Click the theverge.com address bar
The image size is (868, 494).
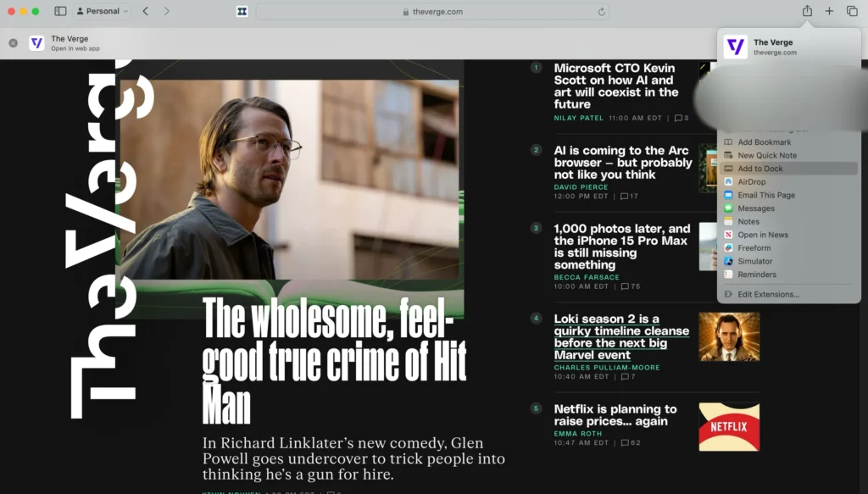click(x=432, y=12)
